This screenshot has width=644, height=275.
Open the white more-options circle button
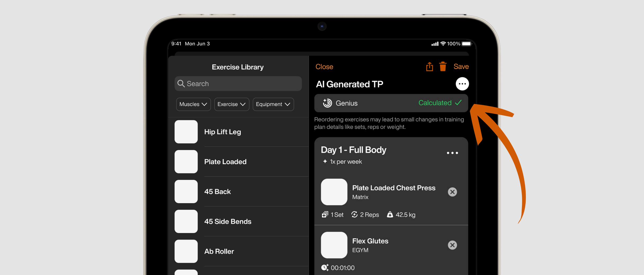[x=462, y=84]
